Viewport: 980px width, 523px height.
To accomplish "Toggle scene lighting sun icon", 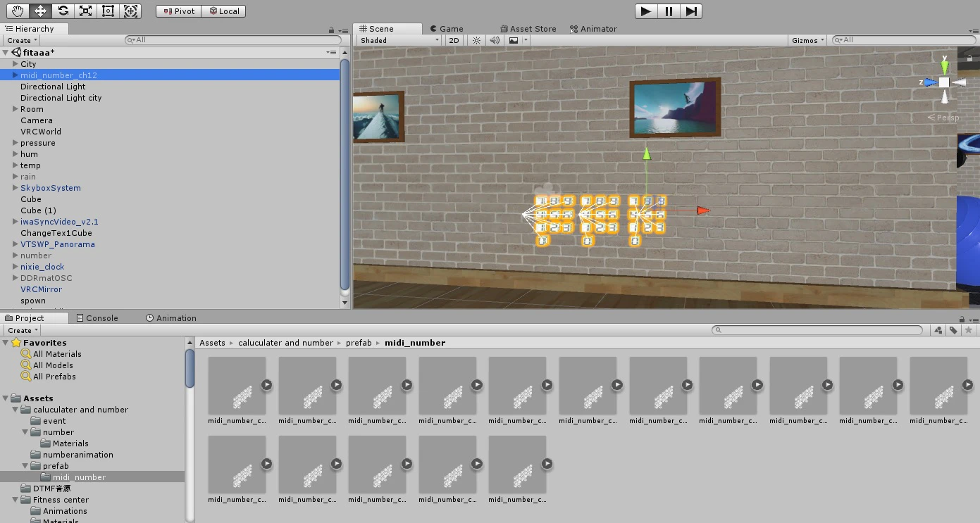I will (x=477, y=40).
